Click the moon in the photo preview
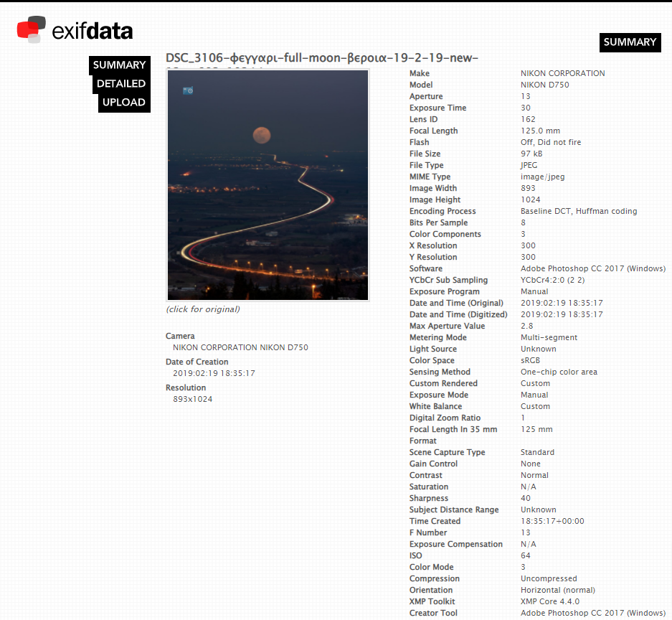Image resolution: width=672 pixels, height=620 pixels. [x=261, y=135]
